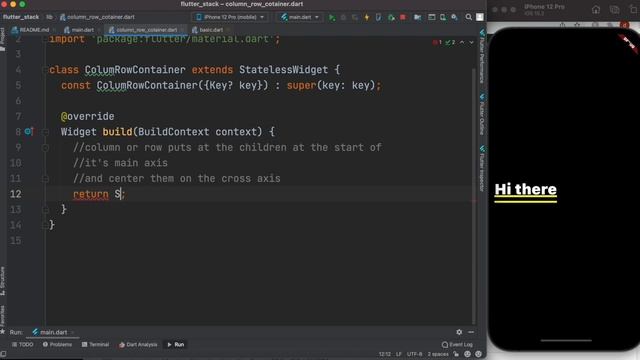Collapse the class fold marker on line 4
The height and width of the screenshot is (360, 640).
45,70
